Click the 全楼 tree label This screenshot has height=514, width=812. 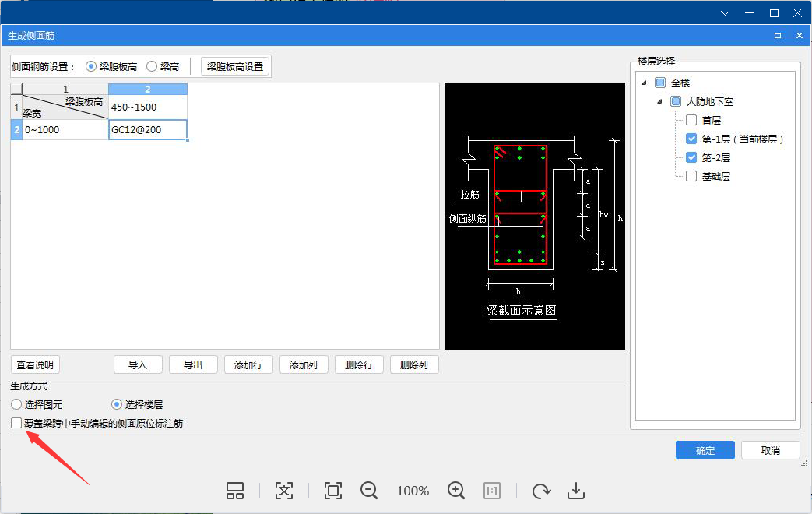(680, 83)
